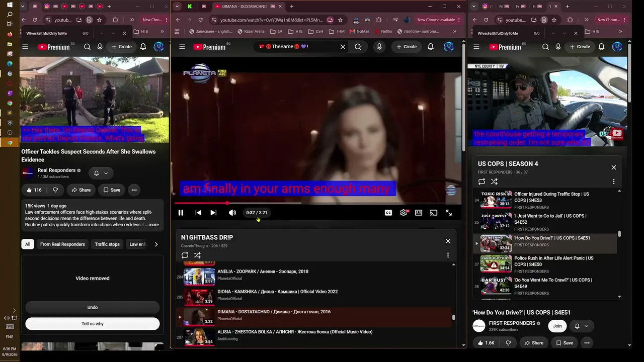This screenshot has width=644, height=362.
Task: Open notification options for Real Responders
Action: click(x=101, y=173)
